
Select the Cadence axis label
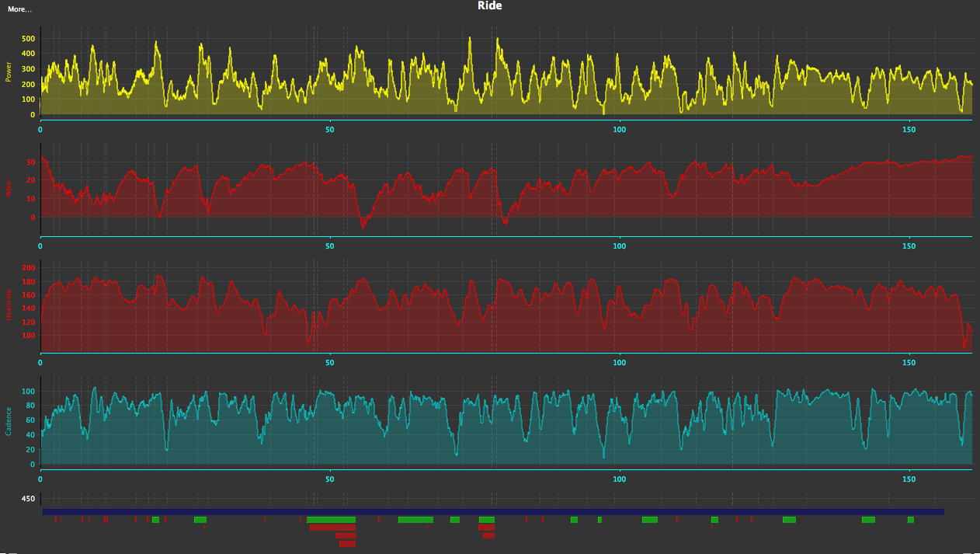(9, 421)
